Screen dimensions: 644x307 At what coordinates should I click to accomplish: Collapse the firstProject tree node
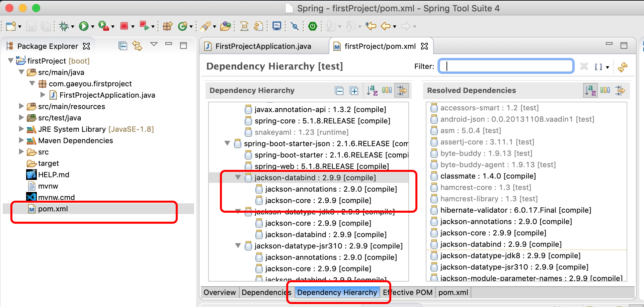[11, 61]
